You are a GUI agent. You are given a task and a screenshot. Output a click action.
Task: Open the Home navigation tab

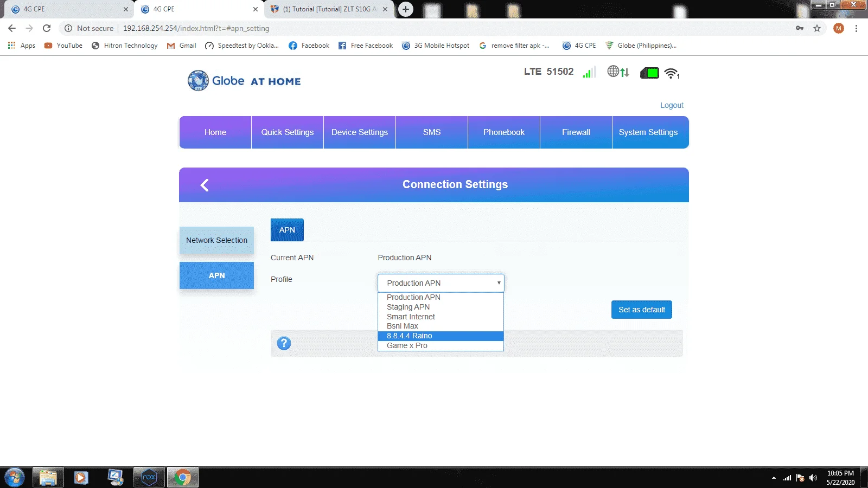point(215,132)
